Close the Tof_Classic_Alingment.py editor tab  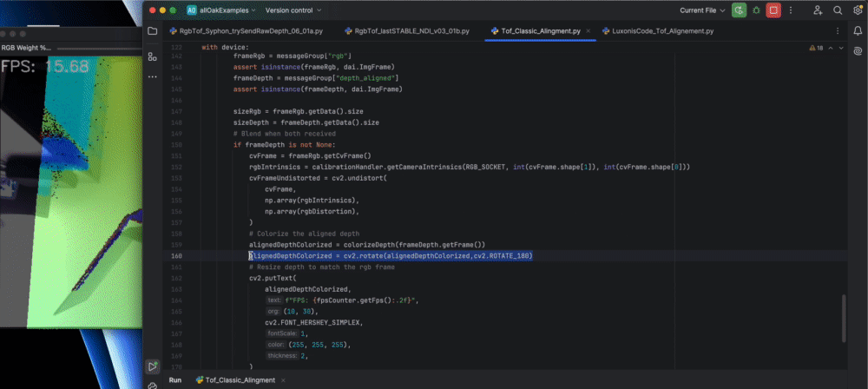click(588, 31)
